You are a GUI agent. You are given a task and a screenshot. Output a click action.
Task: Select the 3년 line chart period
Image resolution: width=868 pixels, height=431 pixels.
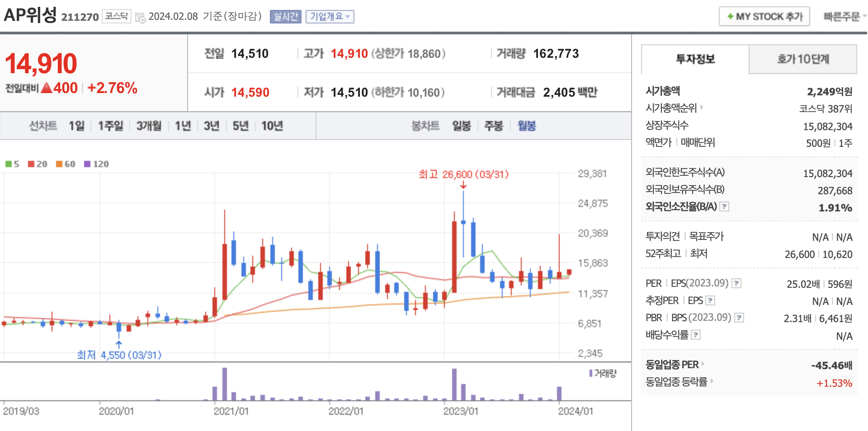coord(212,126)
